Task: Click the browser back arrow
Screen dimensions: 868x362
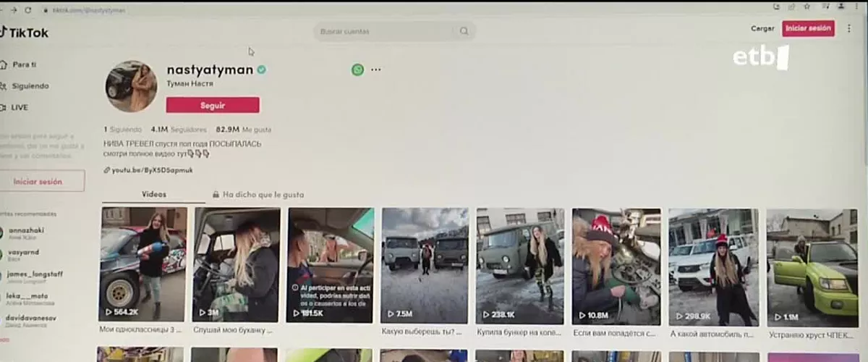Action: 3,10
